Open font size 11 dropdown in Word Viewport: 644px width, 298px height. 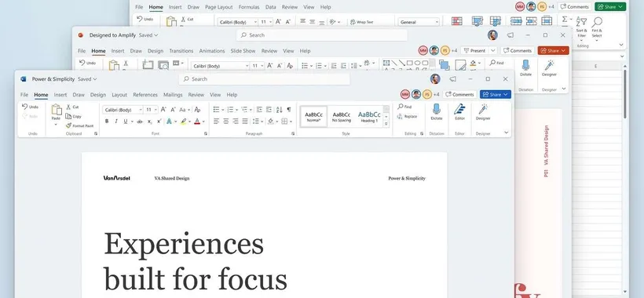coord(156,110)
